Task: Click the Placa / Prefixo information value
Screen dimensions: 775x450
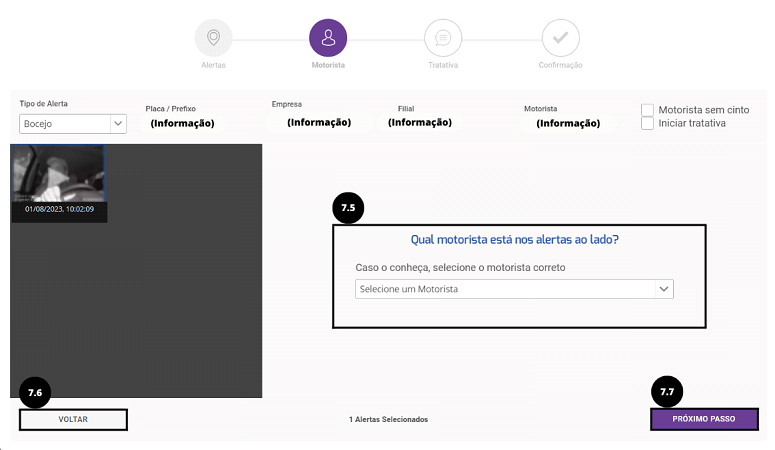Action: (182, 123)
